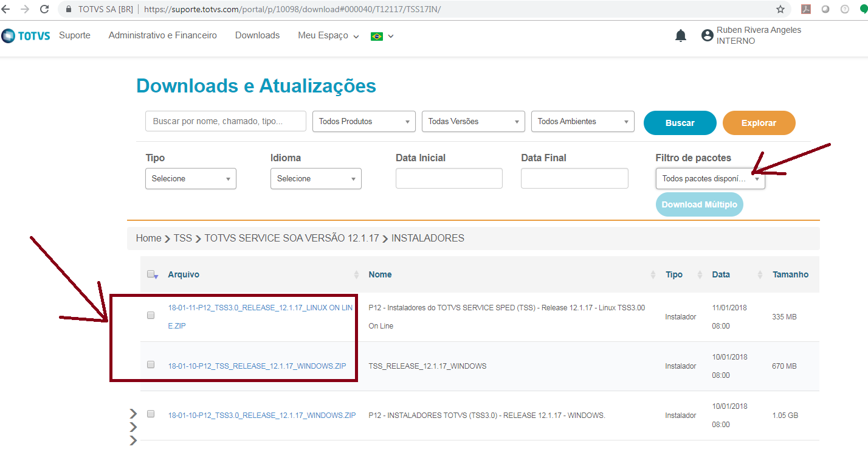Sort by the Nome column arrows

[653, 275]
